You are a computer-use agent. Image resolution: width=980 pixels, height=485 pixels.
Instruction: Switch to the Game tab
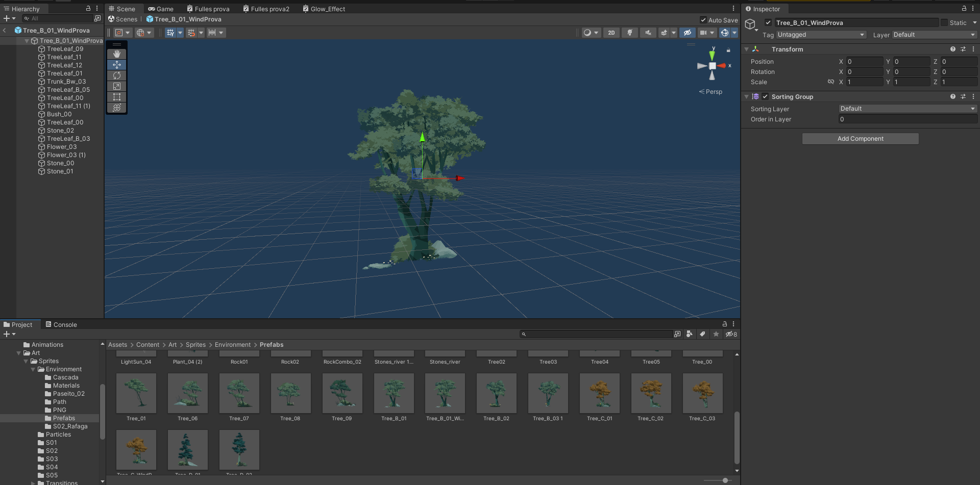pyautogui.click(x=161, y=9)
